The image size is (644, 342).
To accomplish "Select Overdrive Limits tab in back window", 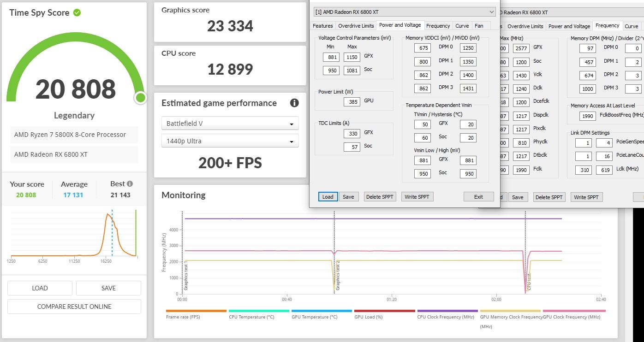I will pos(525,26).
